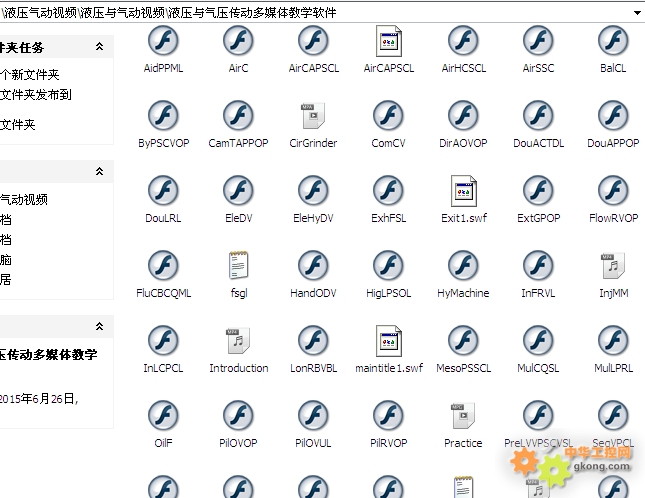The height and width of the screenshot is (498, 645).
Task: Select the DouAPPOP Flash file icon
Action: (x=613, y=116)
